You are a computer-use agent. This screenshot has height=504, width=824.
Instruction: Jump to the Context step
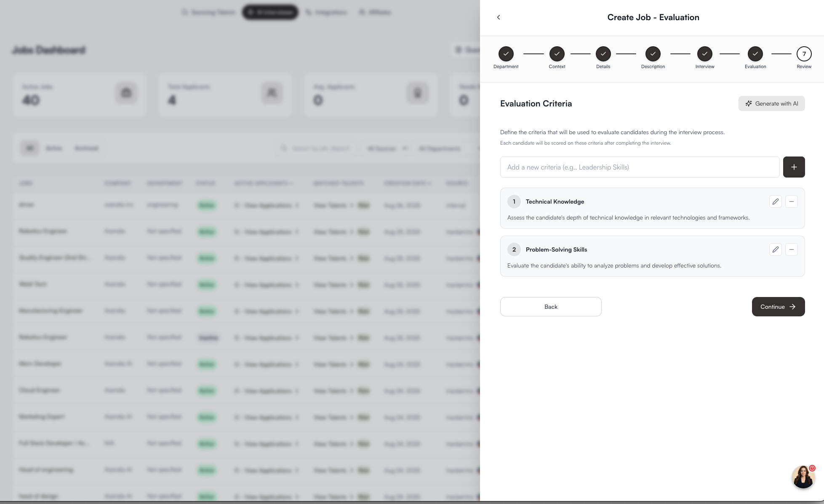click(x=557, y=54)
